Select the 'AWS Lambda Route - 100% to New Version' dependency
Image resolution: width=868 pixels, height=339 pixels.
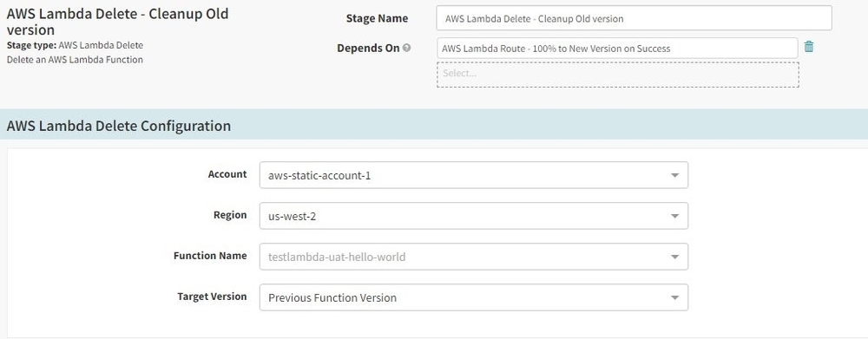tap(617, 48)
